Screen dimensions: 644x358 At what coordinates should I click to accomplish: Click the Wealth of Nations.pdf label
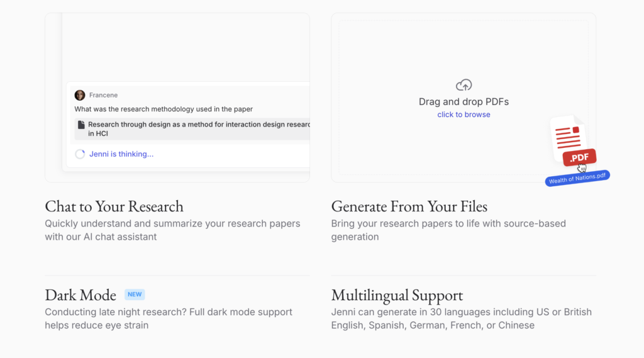[577, 179]
